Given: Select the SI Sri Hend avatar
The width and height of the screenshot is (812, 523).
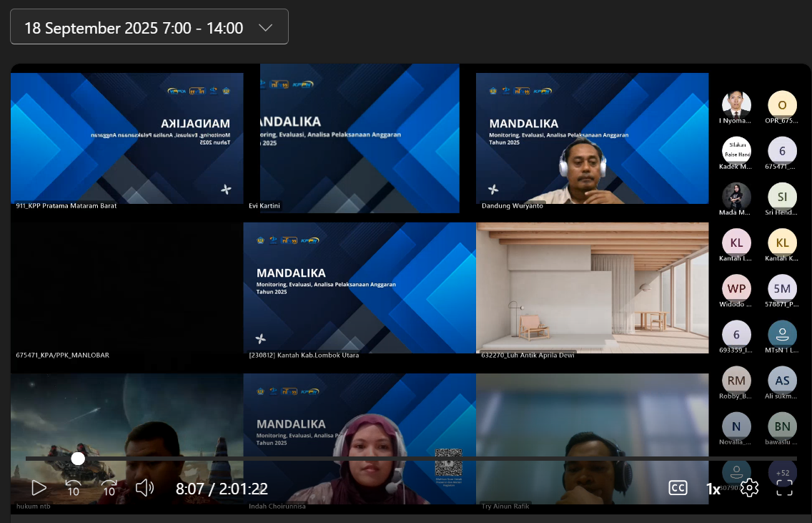Looking at the screenshot, I should pyautogui.click(x=782, y=197).
